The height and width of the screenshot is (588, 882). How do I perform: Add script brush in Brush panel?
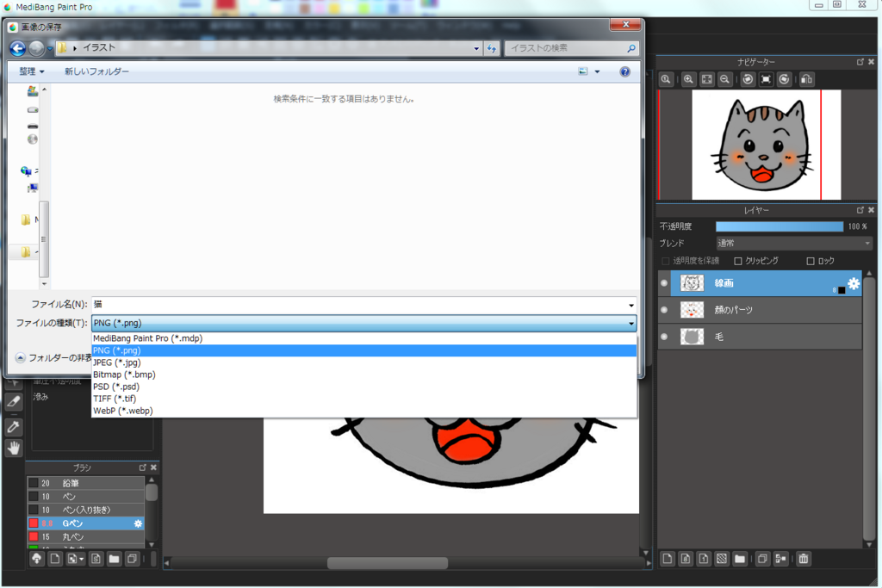point(96,558)
